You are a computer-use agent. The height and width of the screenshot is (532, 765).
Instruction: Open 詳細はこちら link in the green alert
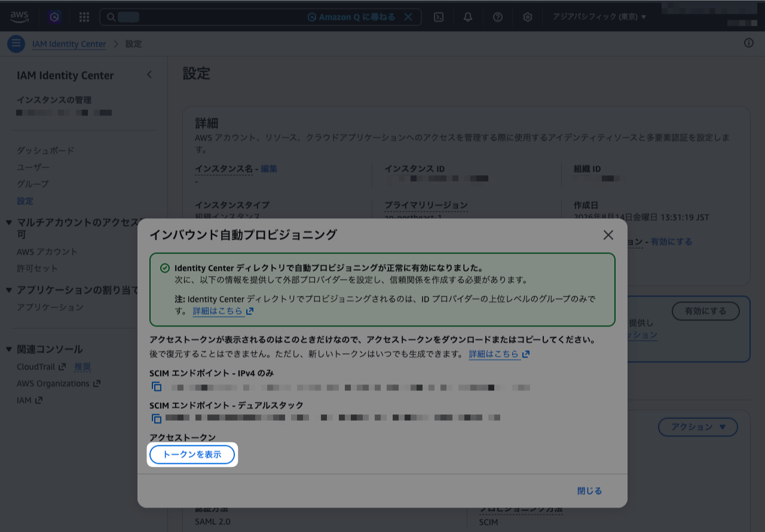[x=223, y=311]
